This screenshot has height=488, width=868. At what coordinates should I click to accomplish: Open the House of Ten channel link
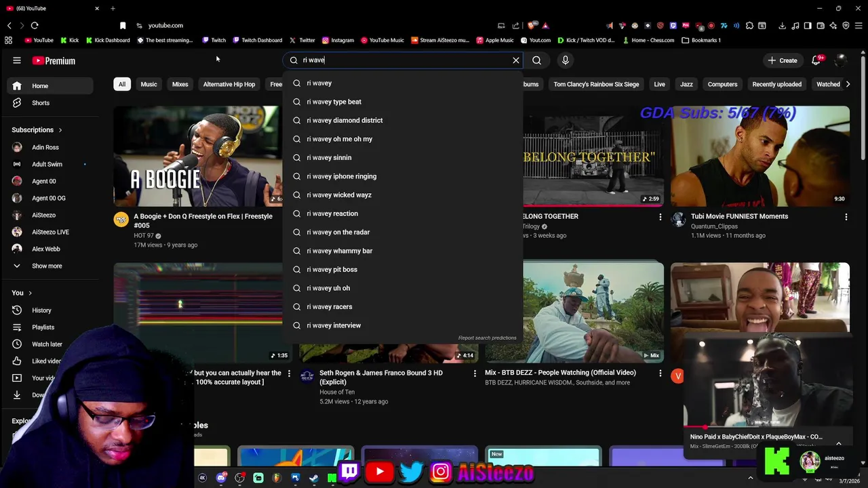coord(337,392)
